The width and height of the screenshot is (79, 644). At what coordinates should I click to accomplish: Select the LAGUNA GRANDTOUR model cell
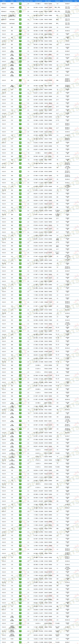(12, 16)
